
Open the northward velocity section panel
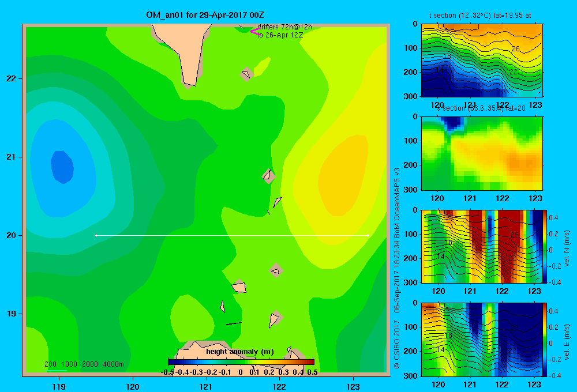(482, 246)
